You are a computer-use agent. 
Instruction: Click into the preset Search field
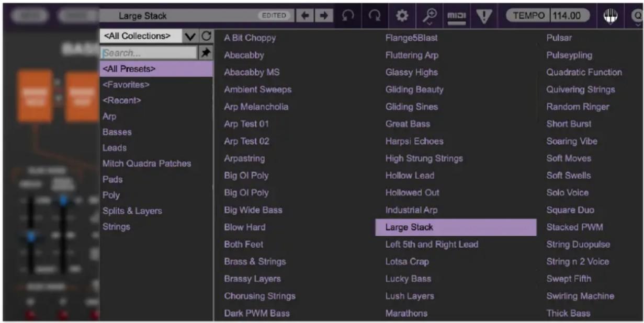coord(149,53)
